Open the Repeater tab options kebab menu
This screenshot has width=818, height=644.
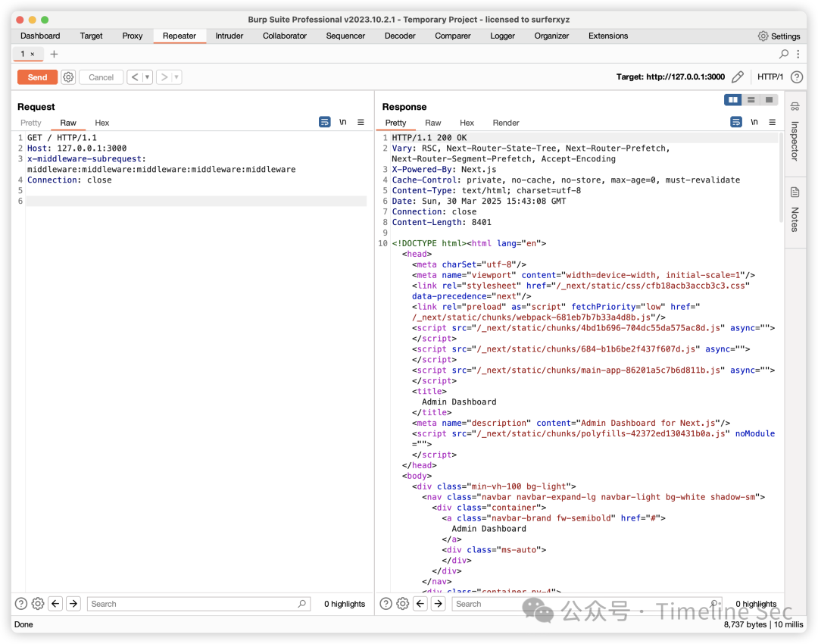point(798,54)
